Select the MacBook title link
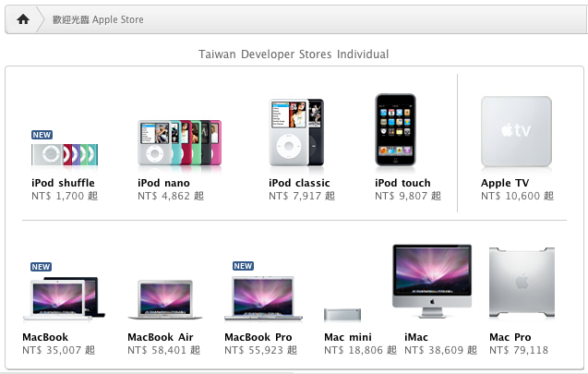The height and width of the screenshot is (374, 588). (45, 337)
